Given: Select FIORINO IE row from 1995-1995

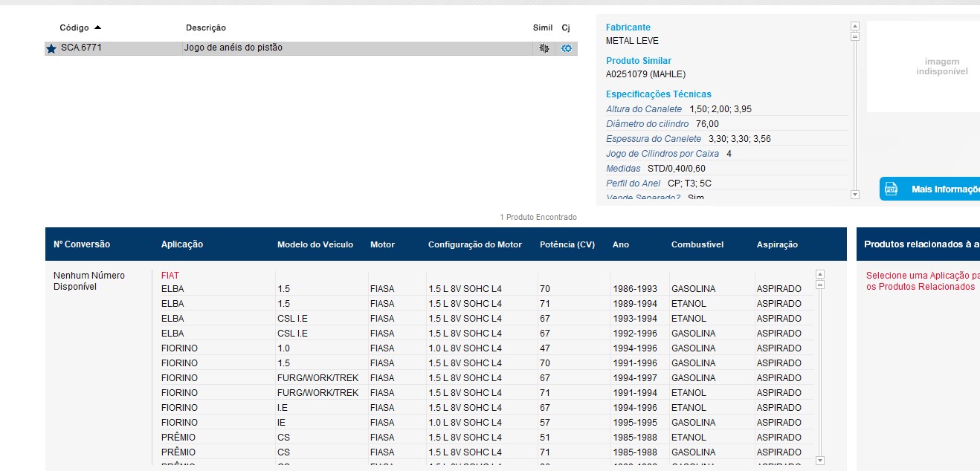Looking at the screenshot, I should pos(485,423).
